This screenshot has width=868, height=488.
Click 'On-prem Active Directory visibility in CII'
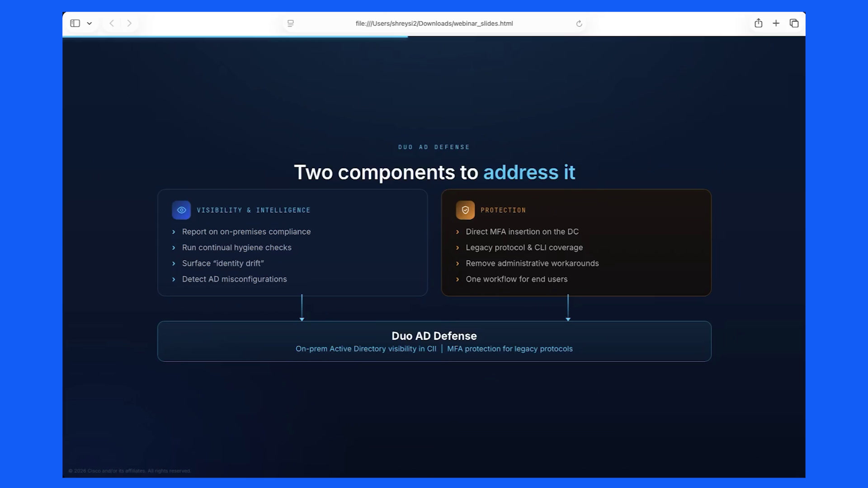(366, 349)
